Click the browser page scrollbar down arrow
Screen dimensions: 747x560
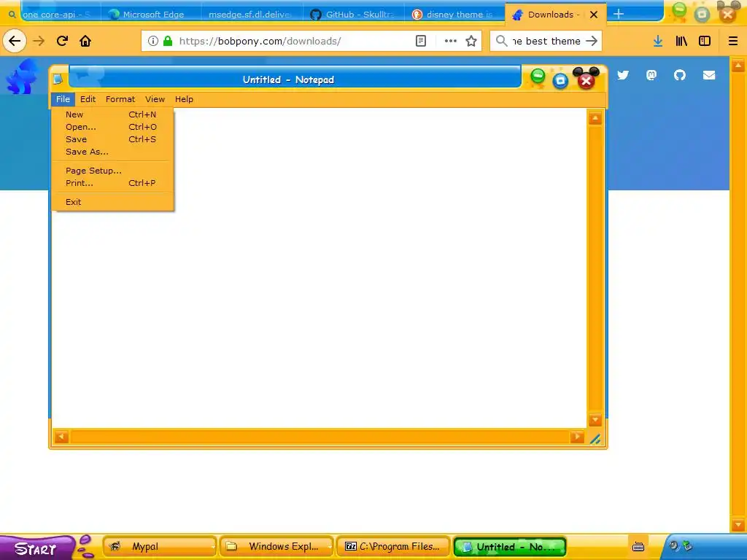click(738, 525)
